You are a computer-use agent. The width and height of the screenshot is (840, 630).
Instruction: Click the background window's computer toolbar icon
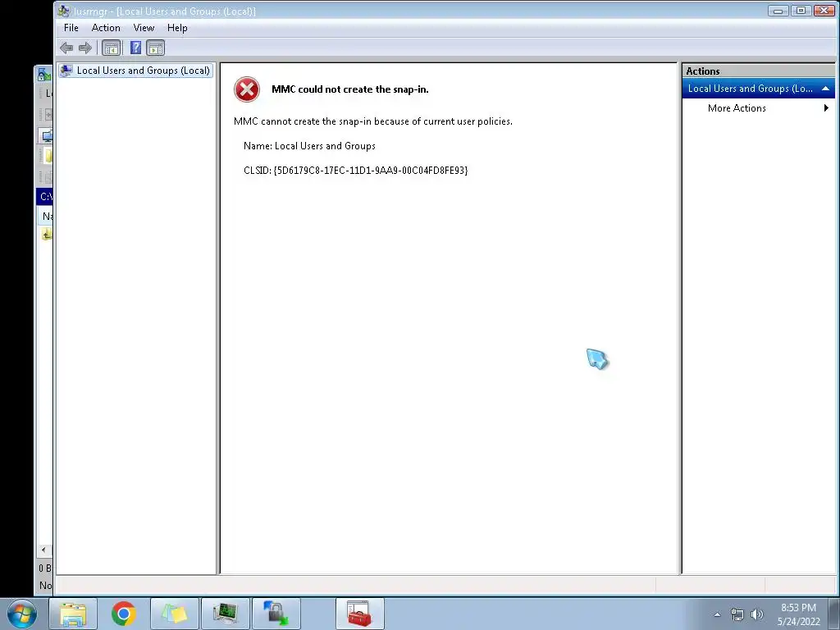47,135
